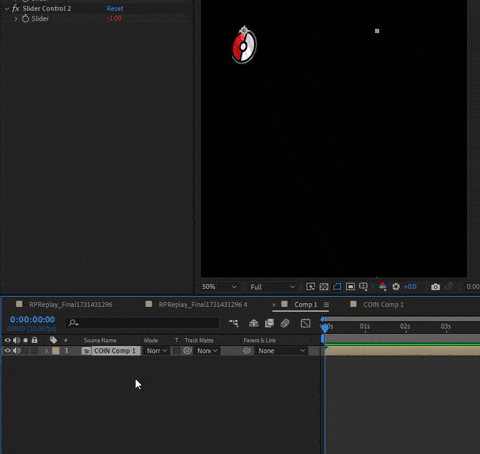Click the 03s mark on time ruler

(446, 327)
